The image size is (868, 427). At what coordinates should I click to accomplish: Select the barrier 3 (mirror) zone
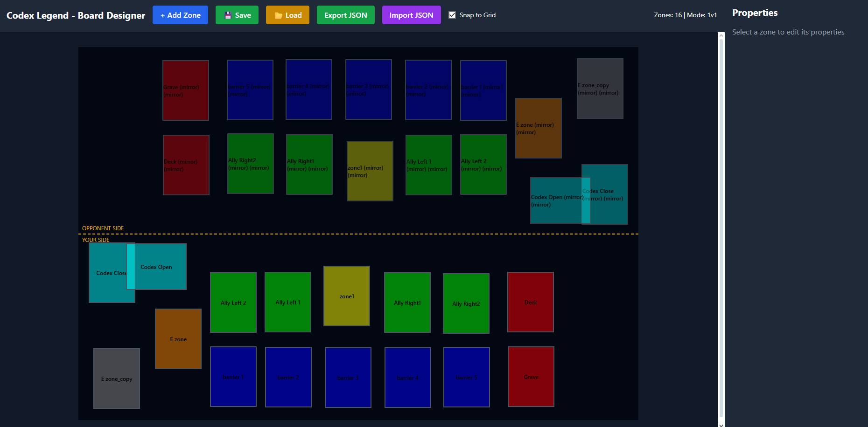[x=369, y=90]
